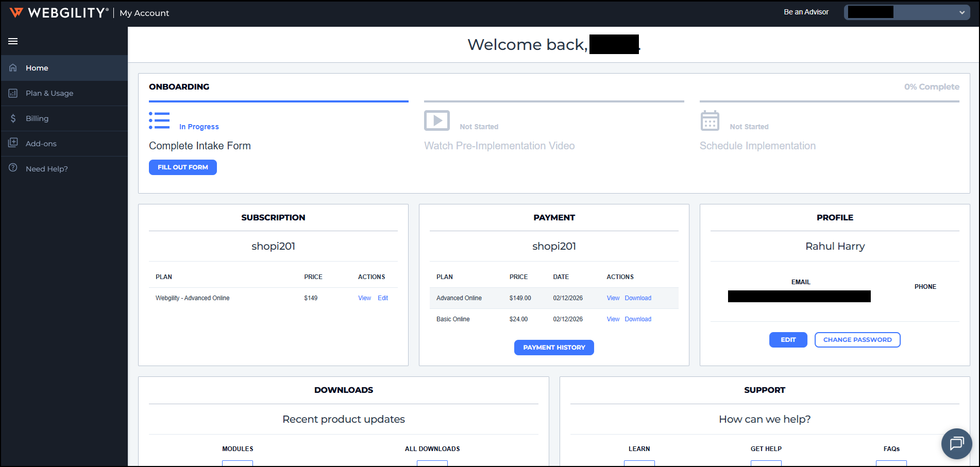Click the Billing dollar sign icon
980x467 pixels.
(13, 118)
